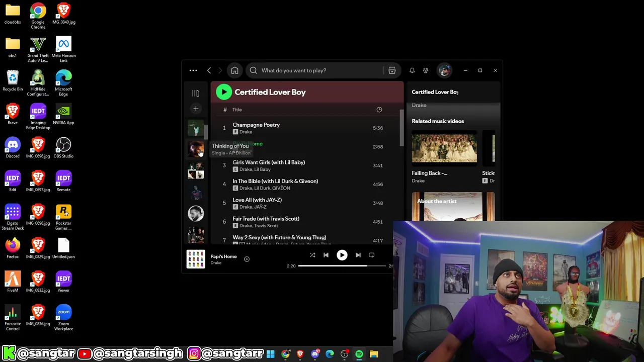This screenshot has height=362, width=644.
Task: Skip to the next track
Action: [358, 255]
